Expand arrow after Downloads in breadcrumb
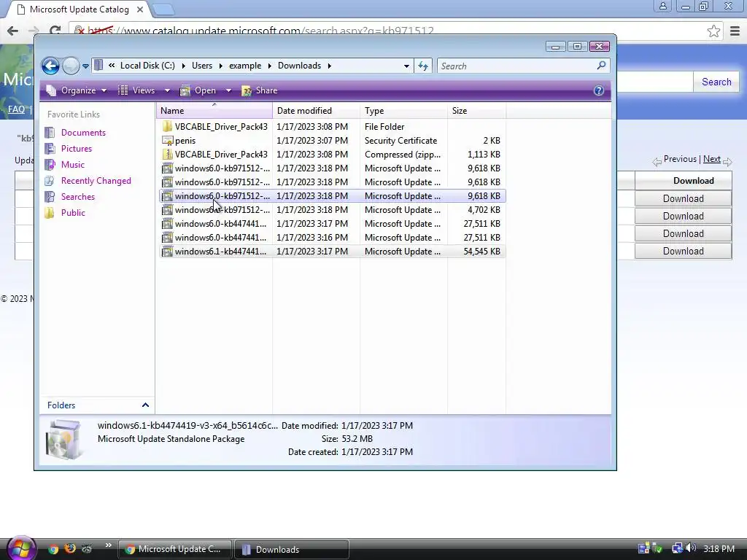The height and width of the screenshot is (560, 747). click(x=329, y=66)
